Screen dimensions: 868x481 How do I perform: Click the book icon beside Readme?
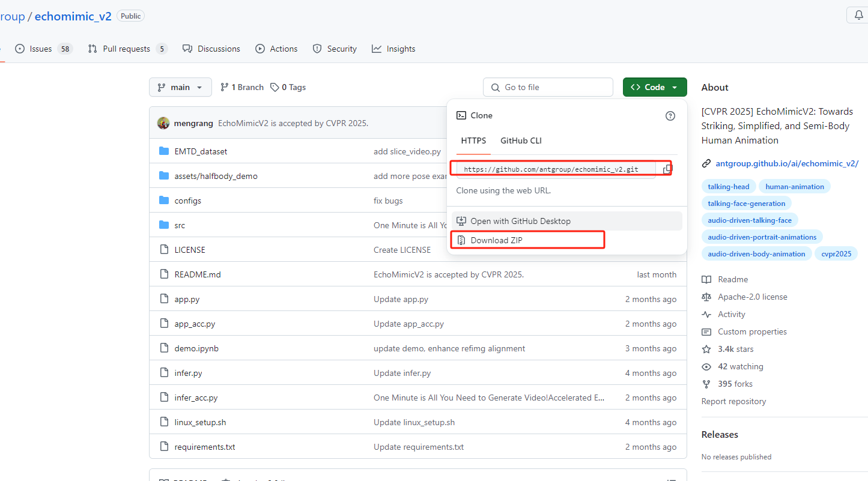pos(706,279)
